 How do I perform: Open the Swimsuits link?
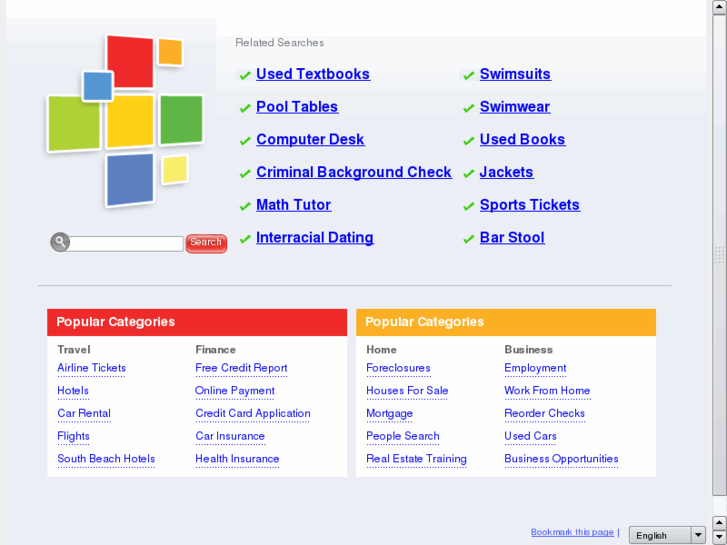point(515,74)
